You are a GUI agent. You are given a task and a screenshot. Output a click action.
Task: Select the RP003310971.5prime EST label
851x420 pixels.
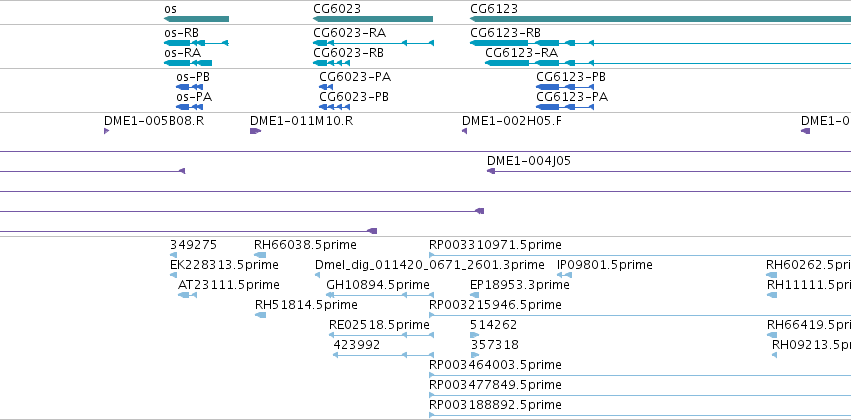(x=495, y=245)
